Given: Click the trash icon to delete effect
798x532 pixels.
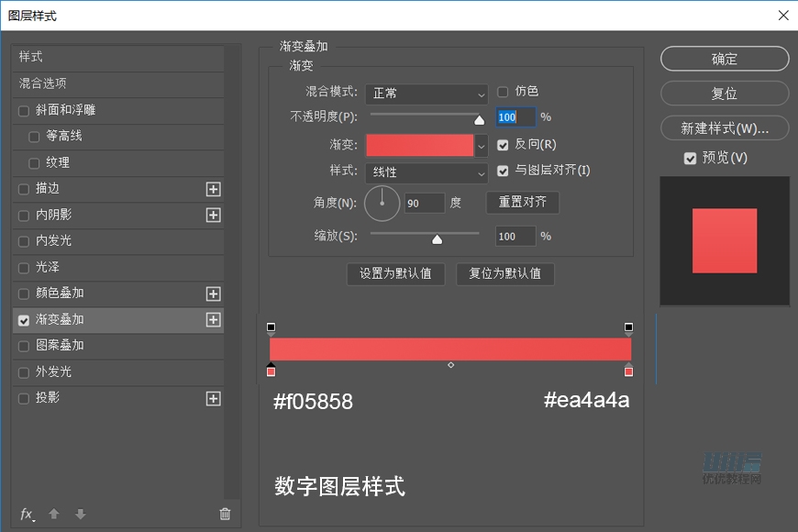Looking at the screenshot, I should pyautogui.click(x=225, y=515).
